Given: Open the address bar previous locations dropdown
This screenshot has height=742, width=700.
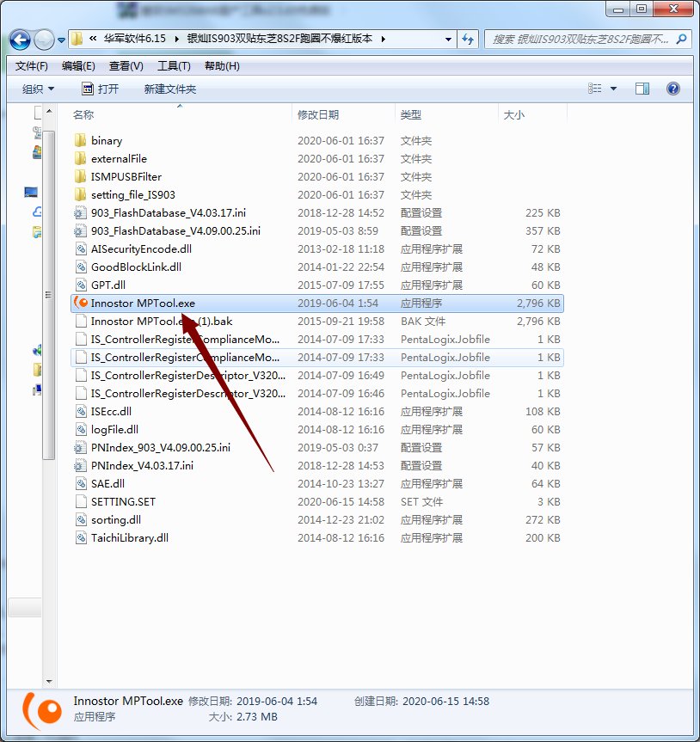Looking at the screenshot, I should (448, 40).
